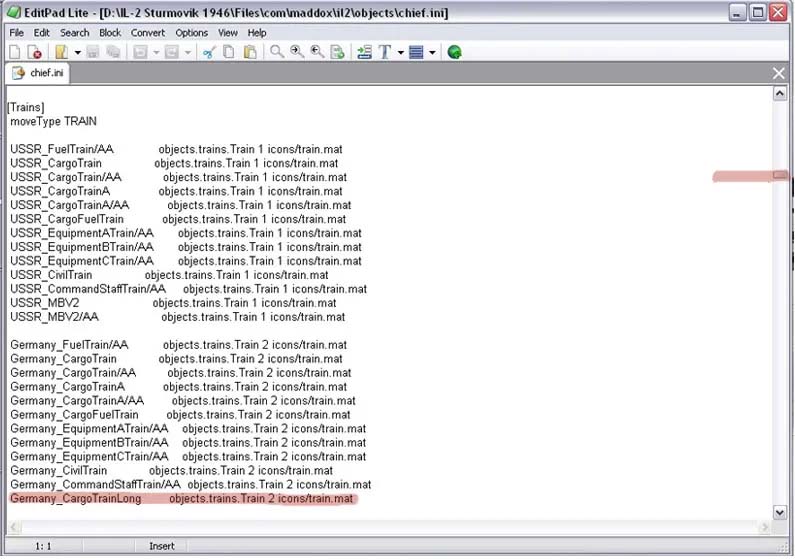Image resolution: width=795 pixels, height=559 pixels.
Task: Click the Copy toolbar icon
Action: click(229, 52)
